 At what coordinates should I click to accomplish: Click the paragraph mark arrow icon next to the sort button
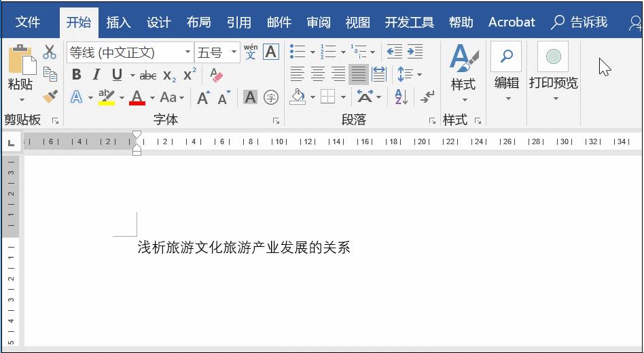coord(427,97)
